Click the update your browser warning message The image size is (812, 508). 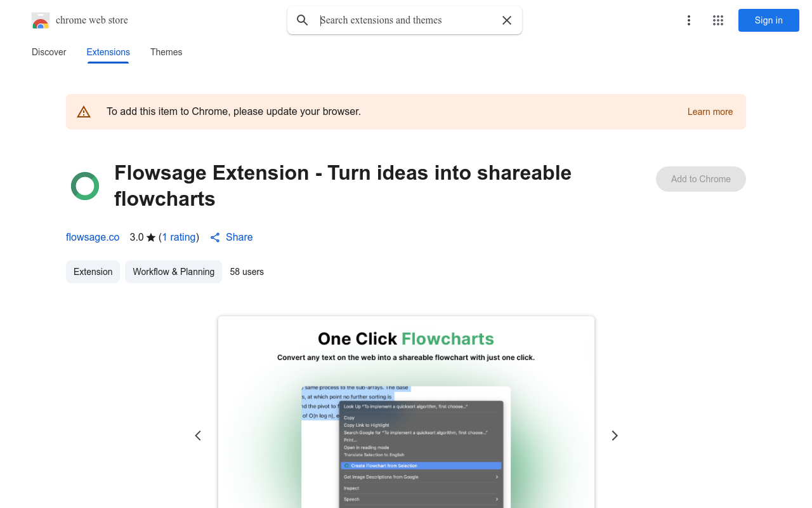pyautogui.click(x=233, y=112)
